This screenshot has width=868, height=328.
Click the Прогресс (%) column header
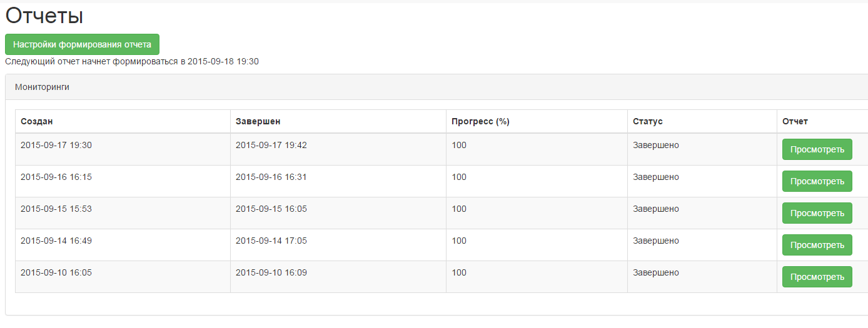(x=480, y=121)
